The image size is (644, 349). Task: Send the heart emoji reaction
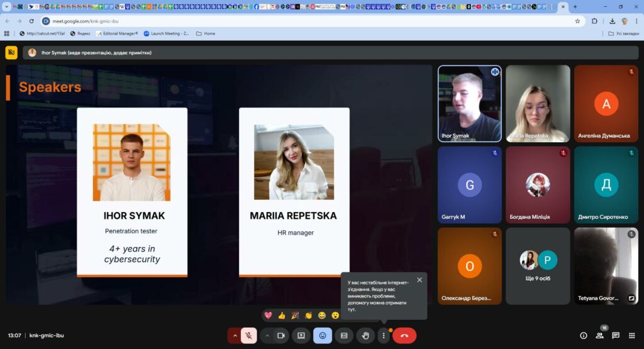[x=269, y=315]
